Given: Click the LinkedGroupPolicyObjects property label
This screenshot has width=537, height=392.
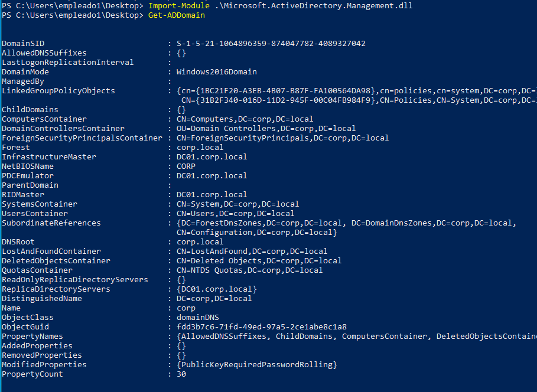Looking at the screenshot, I should click(58, 91).
